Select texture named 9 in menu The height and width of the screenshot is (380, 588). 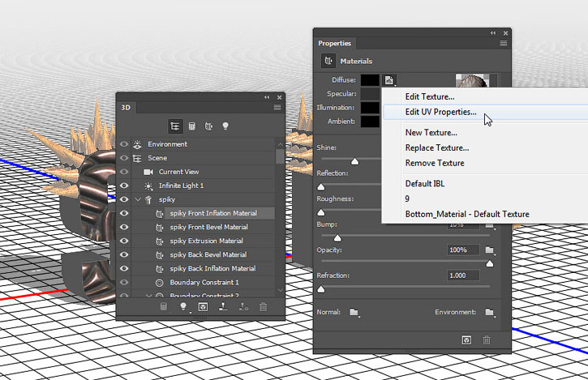tap(407, 199)
